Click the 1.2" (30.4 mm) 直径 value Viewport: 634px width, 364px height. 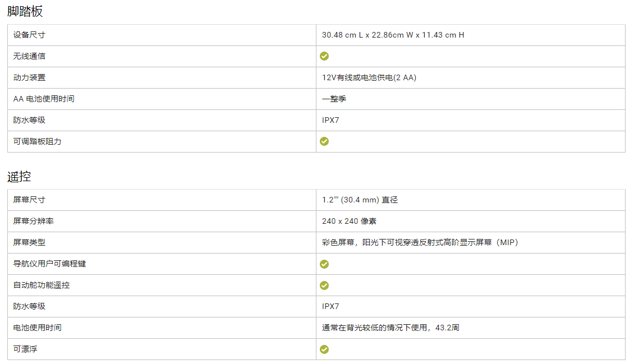[360, 200]
